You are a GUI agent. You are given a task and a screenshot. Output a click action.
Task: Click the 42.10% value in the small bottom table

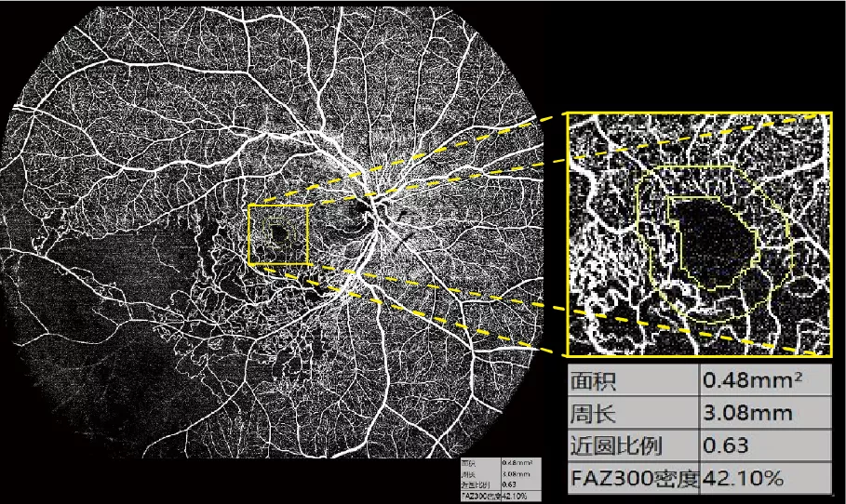point(514,496)
